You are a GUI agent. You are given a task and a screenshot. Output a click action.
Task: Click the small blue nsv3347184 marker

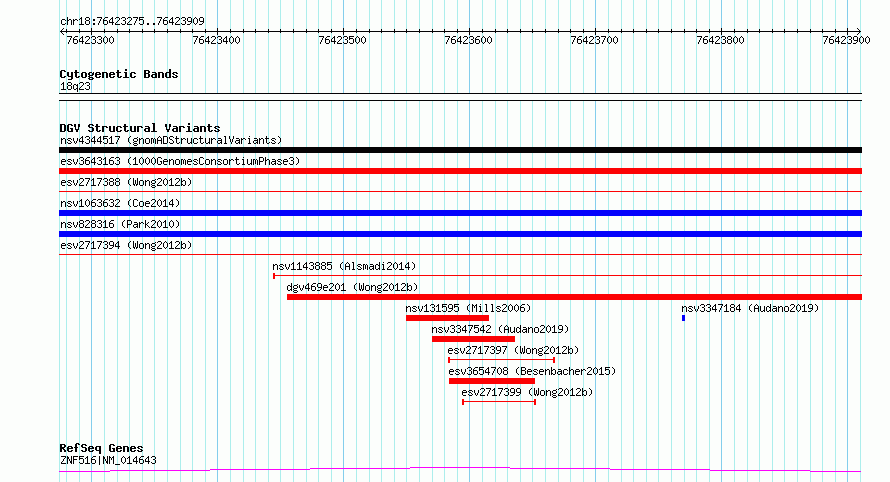point(683,318)
